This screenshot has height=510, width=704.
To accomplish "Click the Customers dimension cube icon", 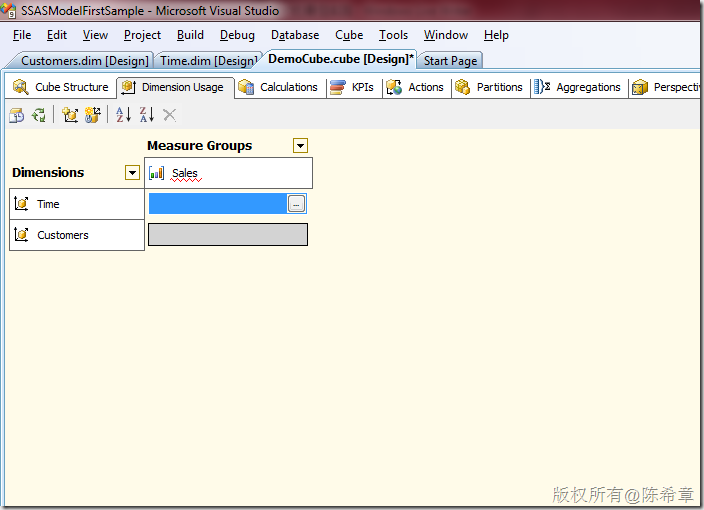I will 22,235.
